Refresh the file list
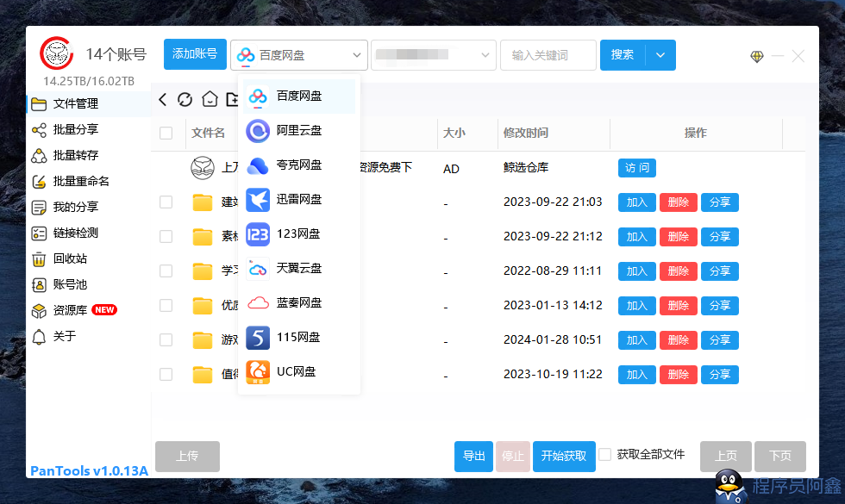Screen dimensions: 845x504 click(185, 100)
